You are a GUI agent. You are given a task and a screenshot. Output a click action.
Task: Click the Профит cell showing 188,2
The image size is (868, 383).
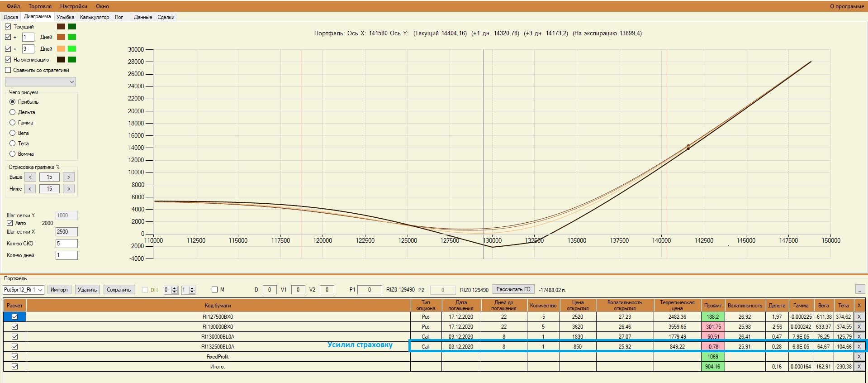[x=713, y=317]
